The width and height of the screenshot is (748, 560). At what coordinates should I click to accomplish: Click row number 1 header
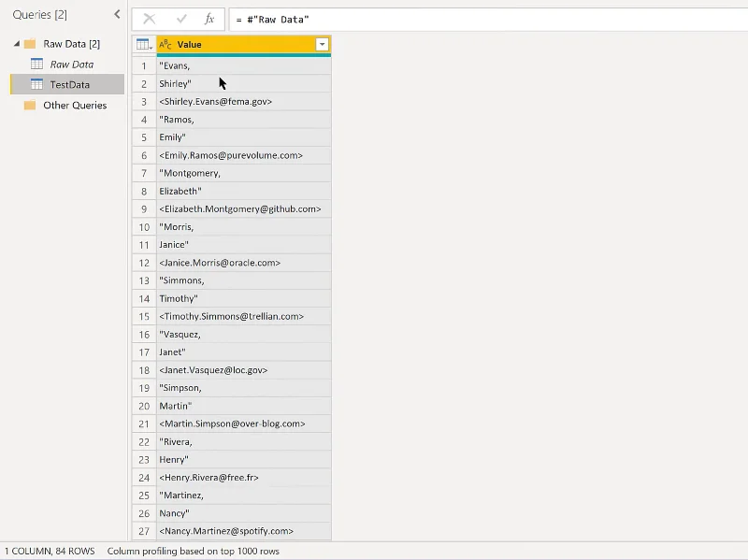[144, 65]
